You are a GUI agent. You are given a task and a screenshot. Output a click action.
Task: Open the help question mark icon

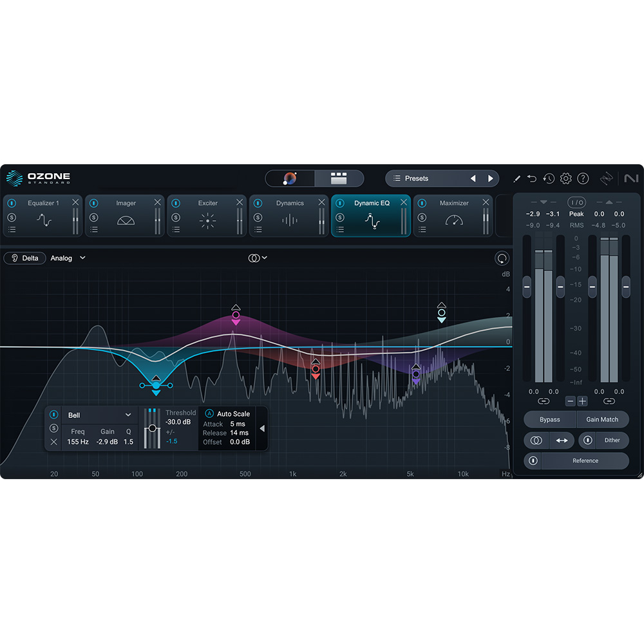pos(583,178)
